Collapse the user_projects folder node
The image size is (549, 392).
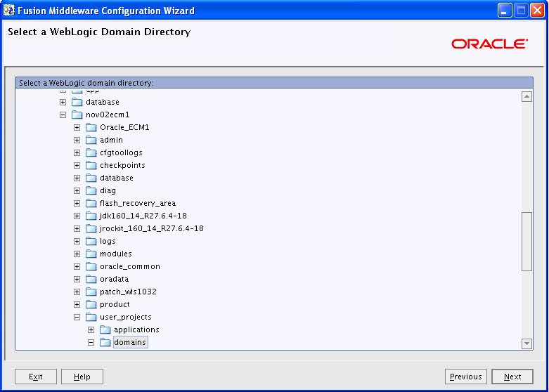coord(77,317)
